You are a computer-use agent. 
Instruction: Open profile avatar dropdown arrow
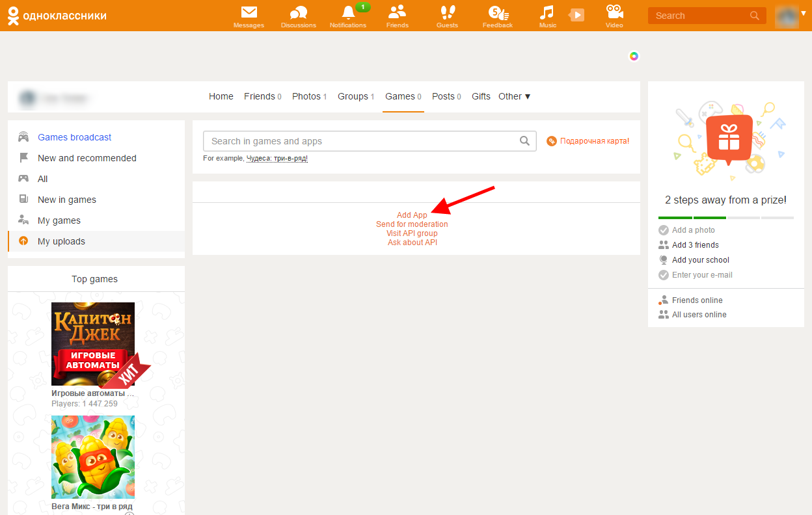804,14
